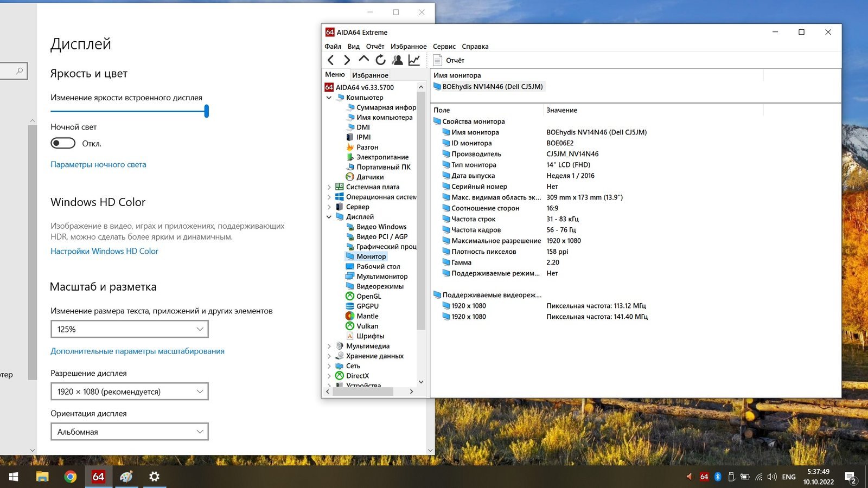Viewport: 868px width, 488px height.
Task: Select Датчики in the AIDA64 tree
Action: (x=365, y=177)
